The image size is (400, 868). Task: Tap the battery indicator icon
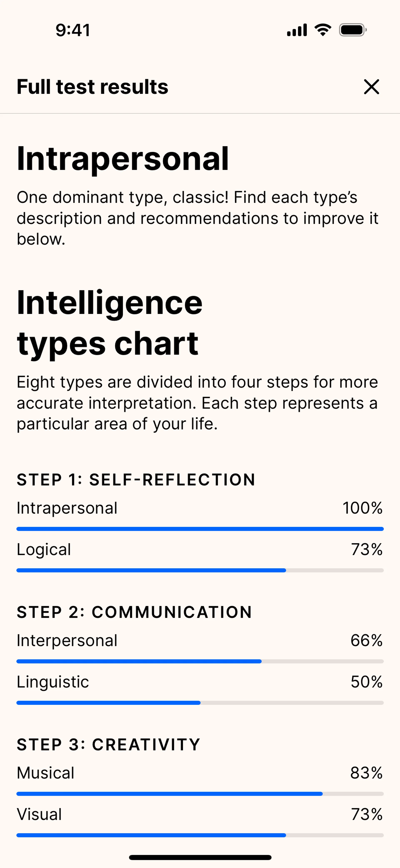352,30
